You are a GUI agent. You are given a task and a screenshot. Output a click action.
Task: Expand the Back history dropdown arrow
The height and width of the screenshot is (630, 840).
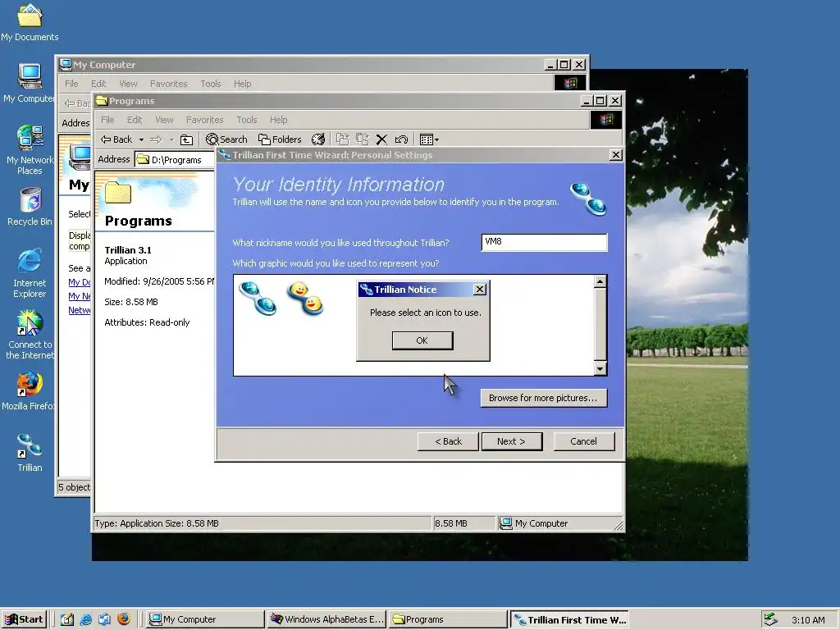click(x=141, y=139)
